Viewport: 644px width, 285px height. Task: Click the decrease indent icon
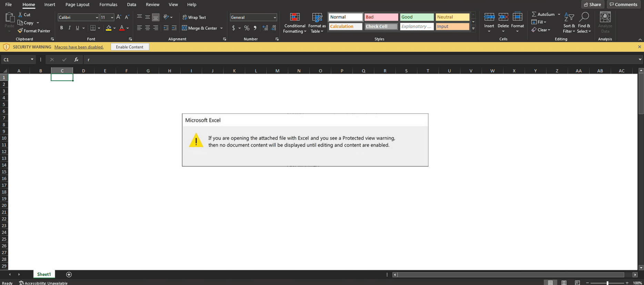point(166,28)
